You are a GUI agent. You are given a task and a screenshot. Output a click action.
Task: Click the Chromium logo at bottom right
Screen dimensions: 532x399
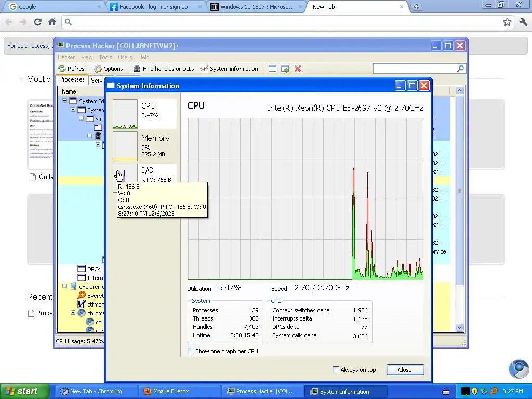tap(519, 369)
